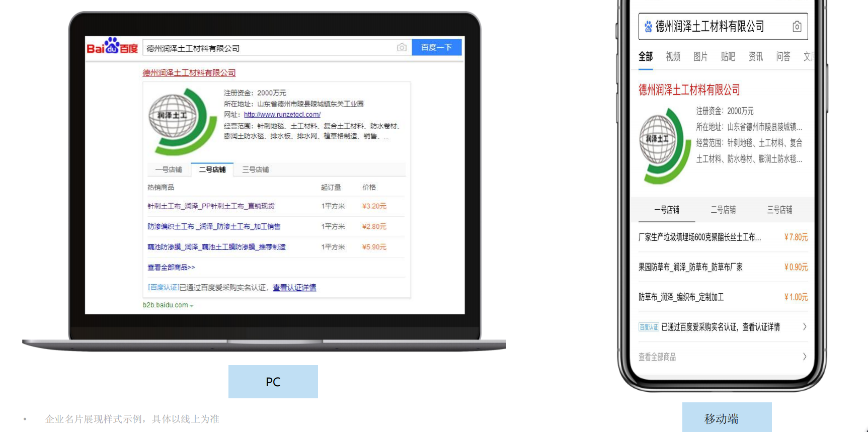
Task: Click the ¥3.20元 price on PC
Action: point(374,206)
